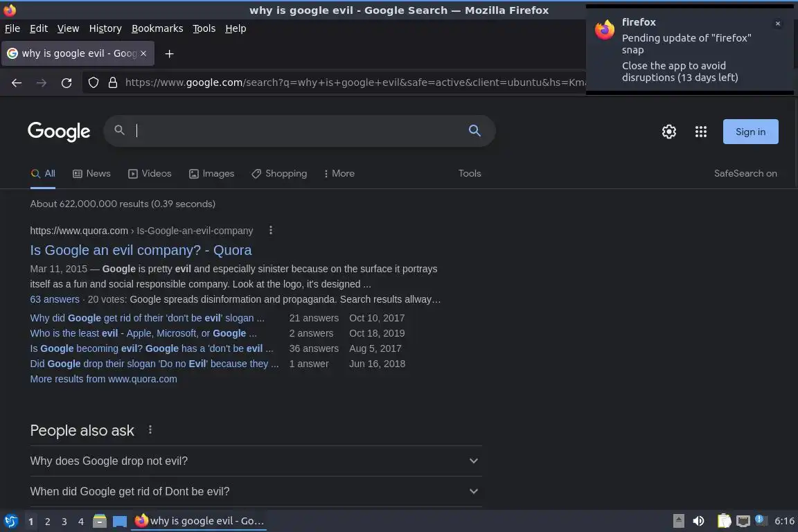This screenshot has height=532, width=798.
Task: Open the '63 answers' link
Action: pos(55,299)
